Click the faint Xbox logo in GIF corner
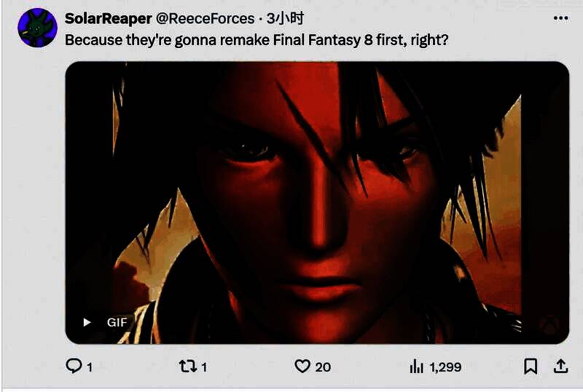This screenshot has width=583, height=392. pos(549,325)
